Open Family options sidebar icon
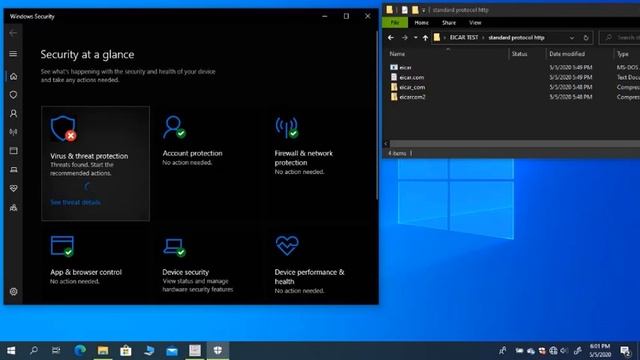The height and width of the screenshot is (360, 640). tap(13, 207)
